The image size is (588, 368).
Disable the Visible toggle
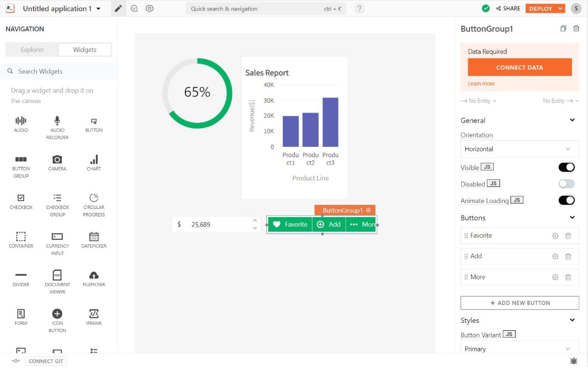pos(566,167)
